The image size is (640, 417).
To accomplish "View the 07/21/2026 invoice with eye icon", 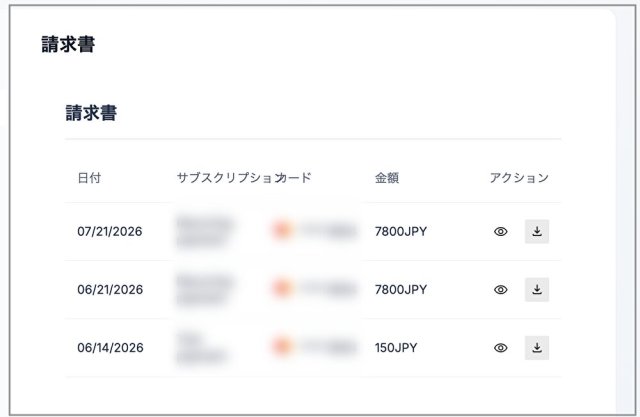I will 500,232.
